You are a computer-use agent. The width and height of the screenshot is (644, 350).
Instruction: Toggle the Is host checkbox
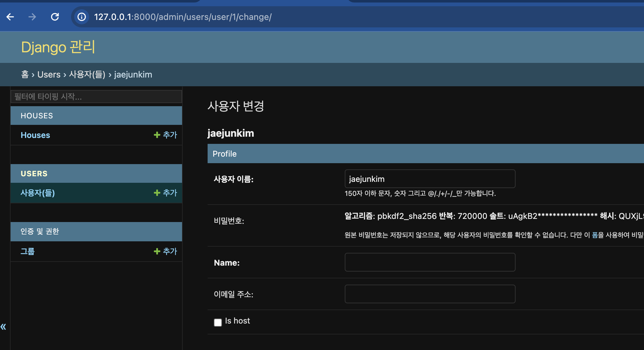(x=218, y=322)
